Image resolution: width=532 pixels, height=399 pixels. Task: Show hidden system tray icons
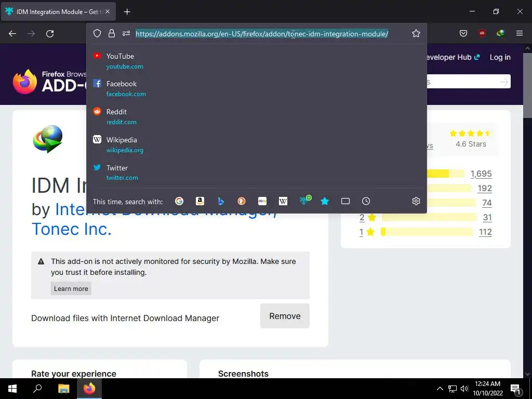click(440, 389)
